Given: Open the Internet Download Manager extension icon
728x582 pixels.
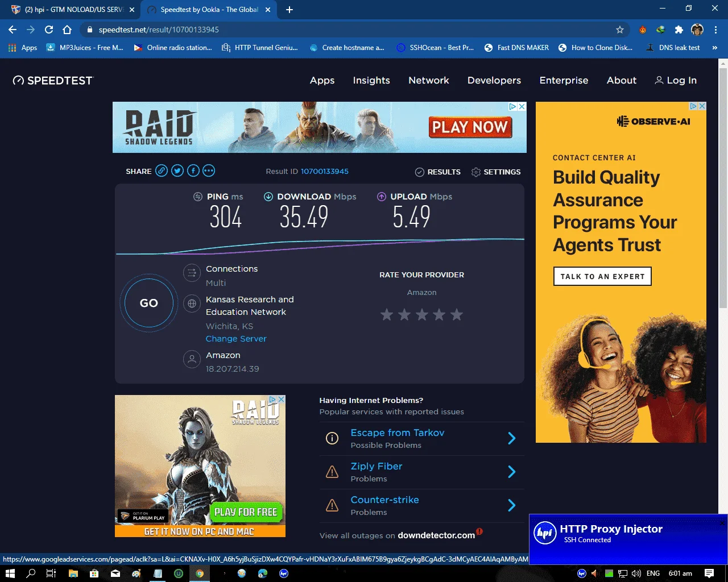Looking at the screenshot, I should [660, 30].
